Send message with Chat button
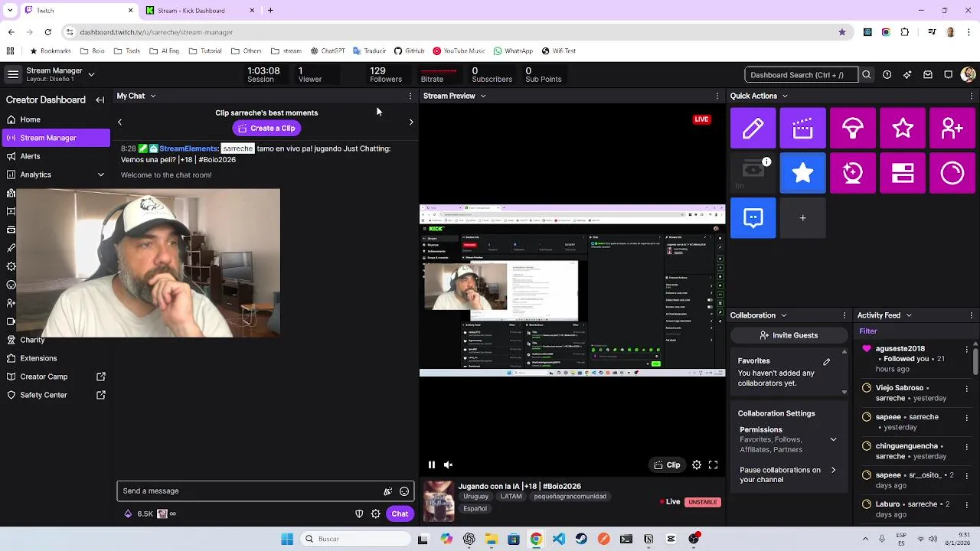 coord(400,514)
